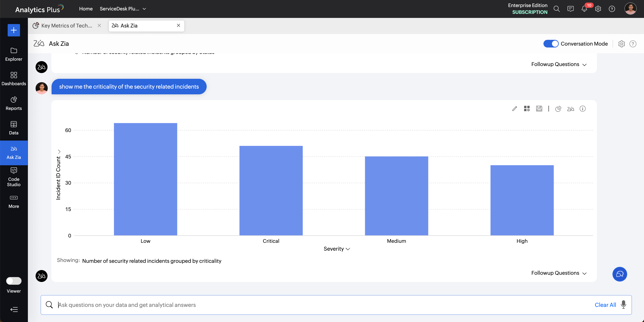The height and width of the screenshot is (322, 644).
Task: Click the info icon above chart
Action: pyautogui.click(x=582, y=109)
